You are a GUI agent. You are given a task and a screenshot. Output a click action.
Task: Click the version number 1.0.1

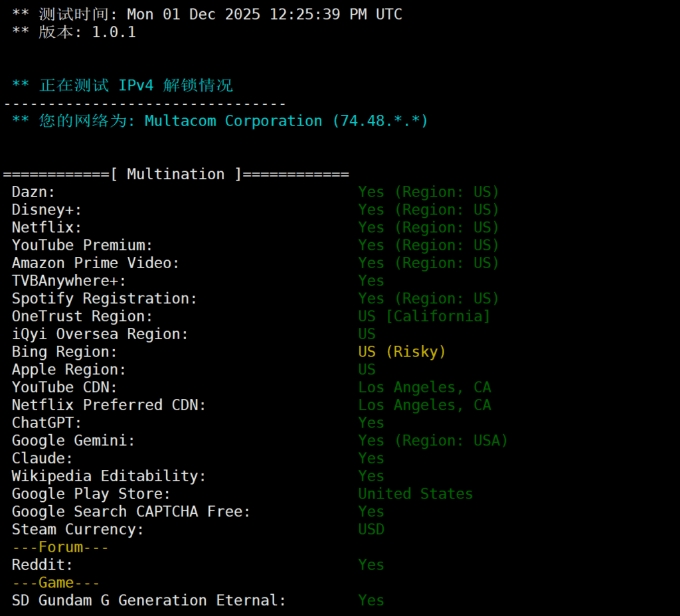(x=114, y=32)
